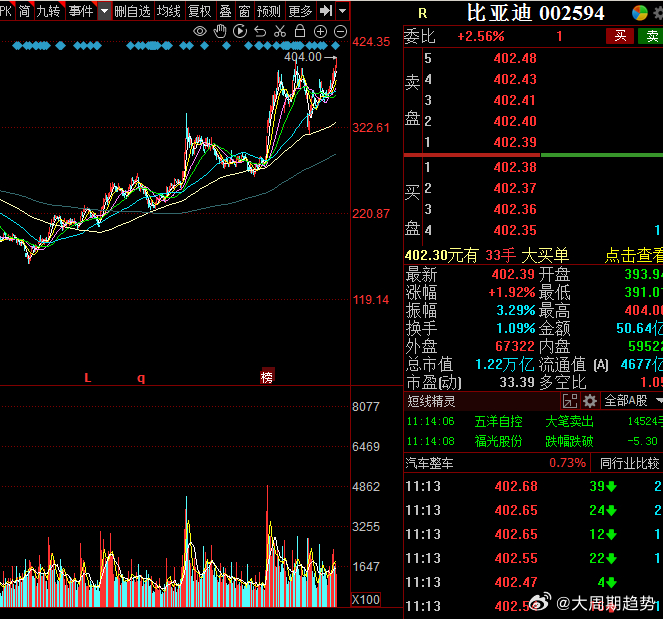663x619 pixels.
Task: Click the 换手 1.09% value
Action: point(516,329)
